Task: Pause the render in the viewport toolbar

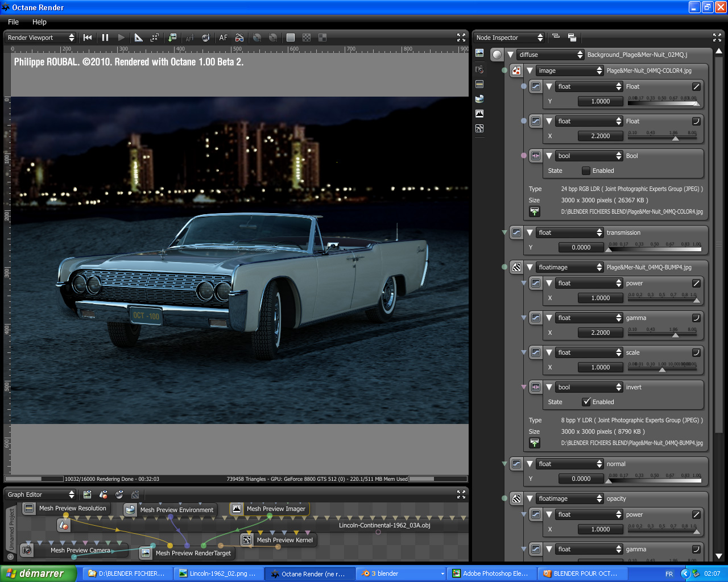Action: pos(105,38)
